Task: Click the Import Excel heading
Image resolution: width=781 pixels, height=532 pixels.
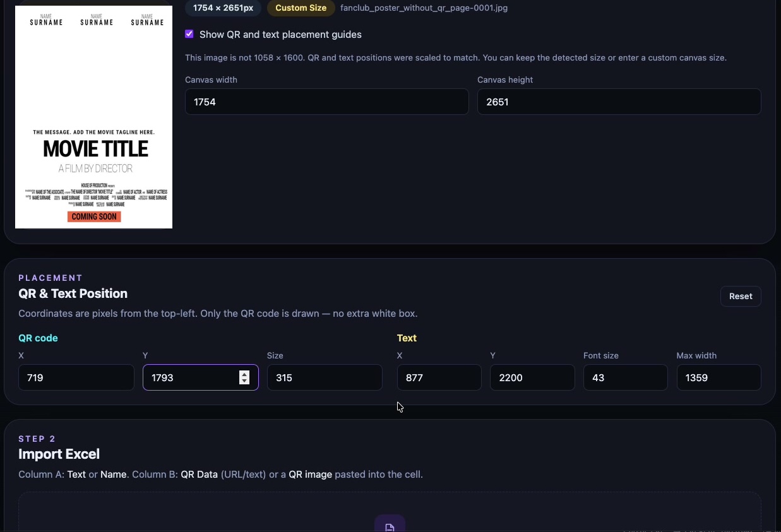Action: (x=59, y=454)
